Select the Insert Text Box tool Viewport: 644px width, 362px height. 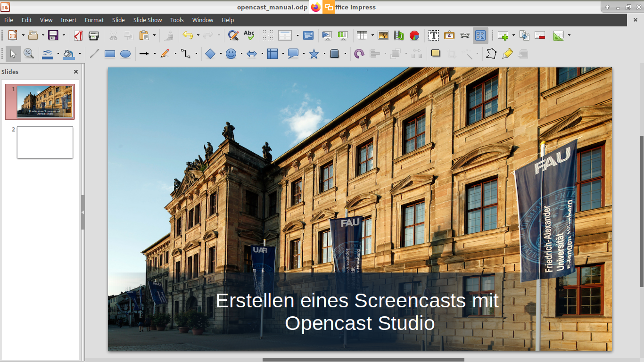433,35
